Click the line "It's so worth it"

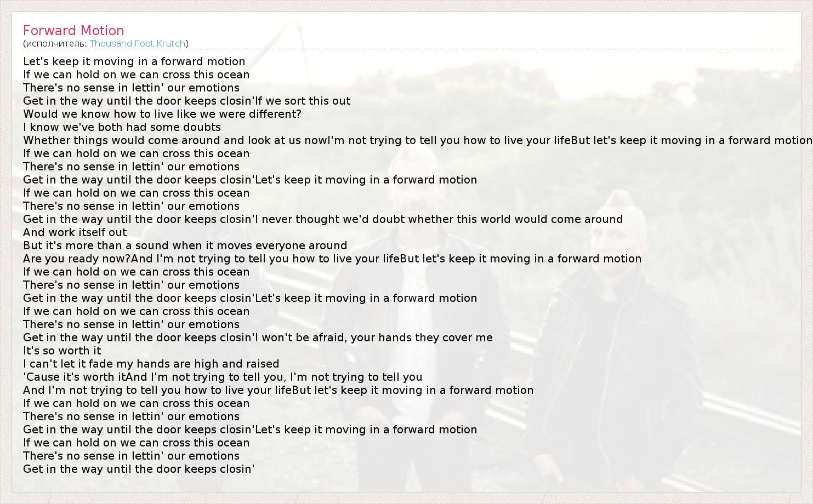[62, 351]
